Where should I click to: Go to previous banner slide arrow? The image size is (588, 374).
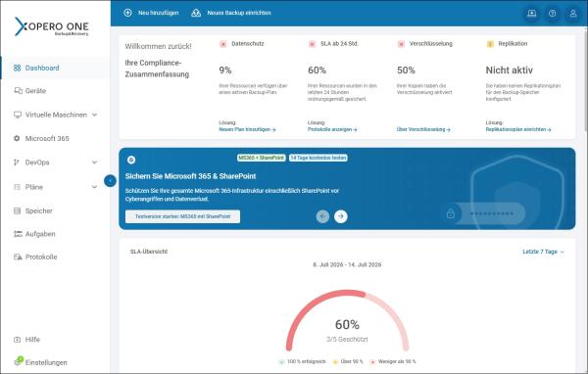click(322, 216)
